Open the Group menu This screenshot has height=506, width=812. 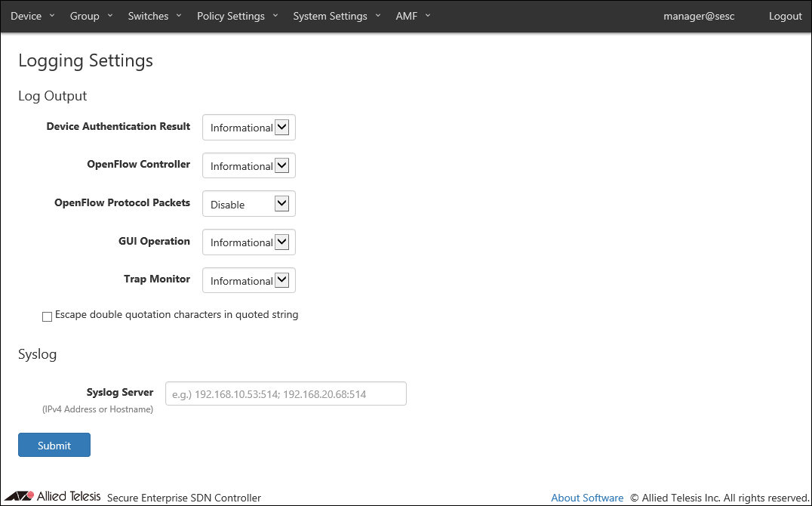91,16
